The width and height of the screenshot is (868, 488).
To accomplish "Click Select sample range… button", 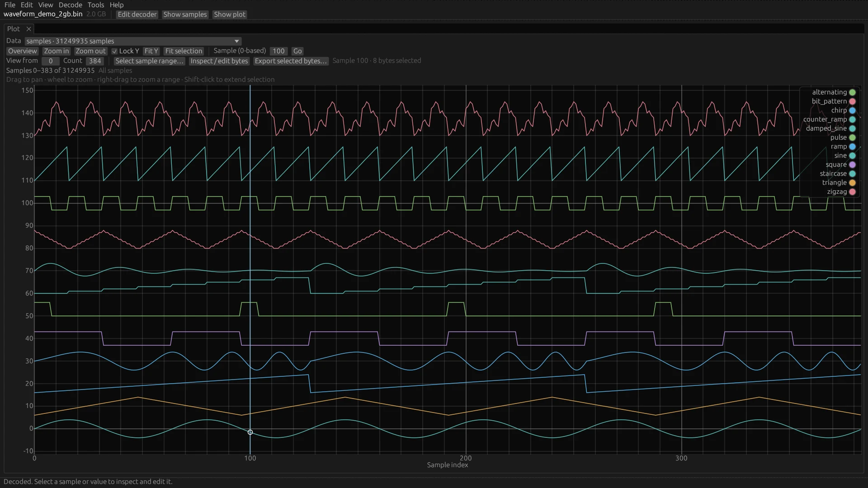I will 149,61.
